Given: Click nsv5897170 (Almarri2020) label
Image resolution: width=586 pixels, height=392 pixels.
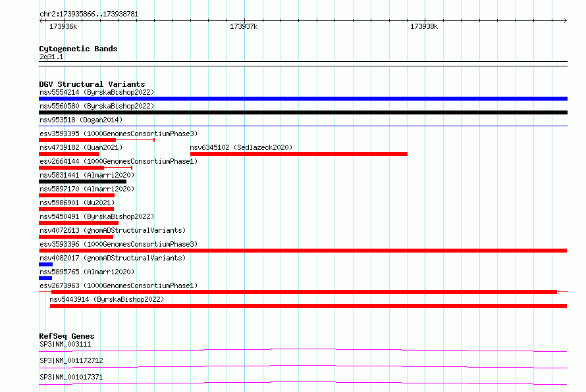Looking at the screenshot, I should tap(87, 189).
